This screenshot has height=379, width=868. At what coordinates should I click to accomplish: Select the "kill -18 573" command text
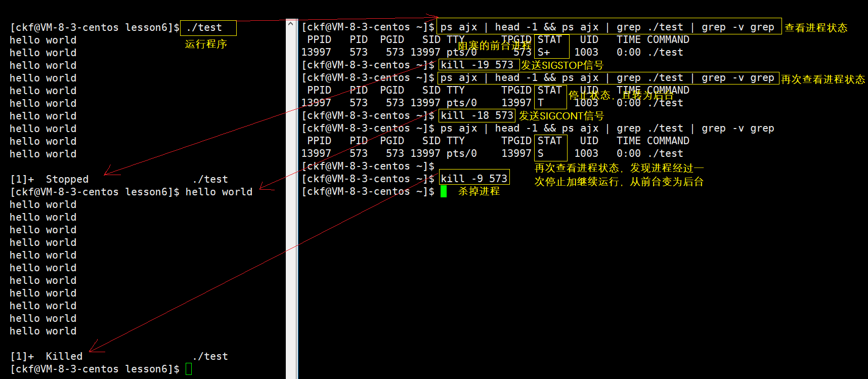(477, 115)
